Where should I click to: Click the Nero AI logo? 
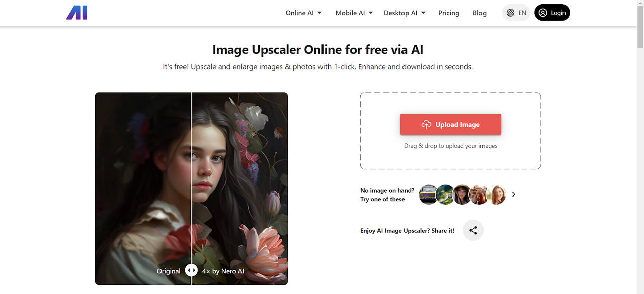77,13
